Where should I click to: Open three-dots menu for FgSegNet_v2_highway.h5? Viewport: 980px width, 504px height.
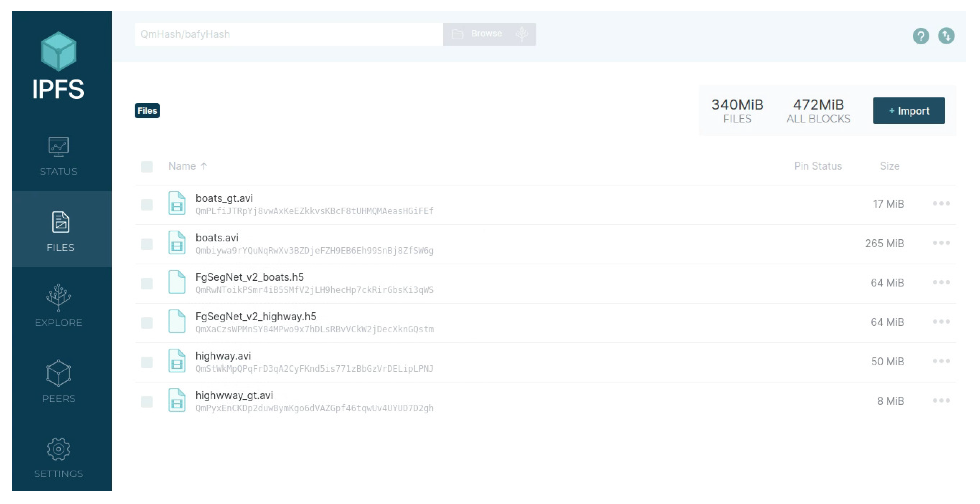pos(941,322)
